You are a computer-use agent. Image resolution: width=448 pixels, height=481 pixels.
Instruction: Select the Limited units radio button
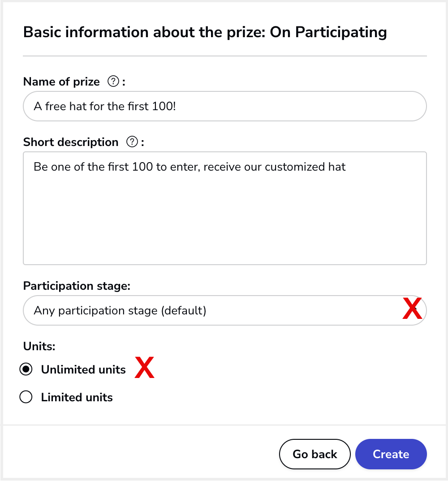[26, 397]
